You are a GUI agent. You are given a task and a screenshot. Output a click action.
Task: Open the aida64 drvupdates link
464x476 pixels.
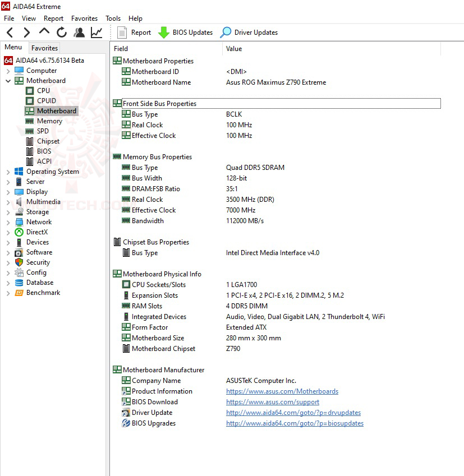tap(293, 413)
